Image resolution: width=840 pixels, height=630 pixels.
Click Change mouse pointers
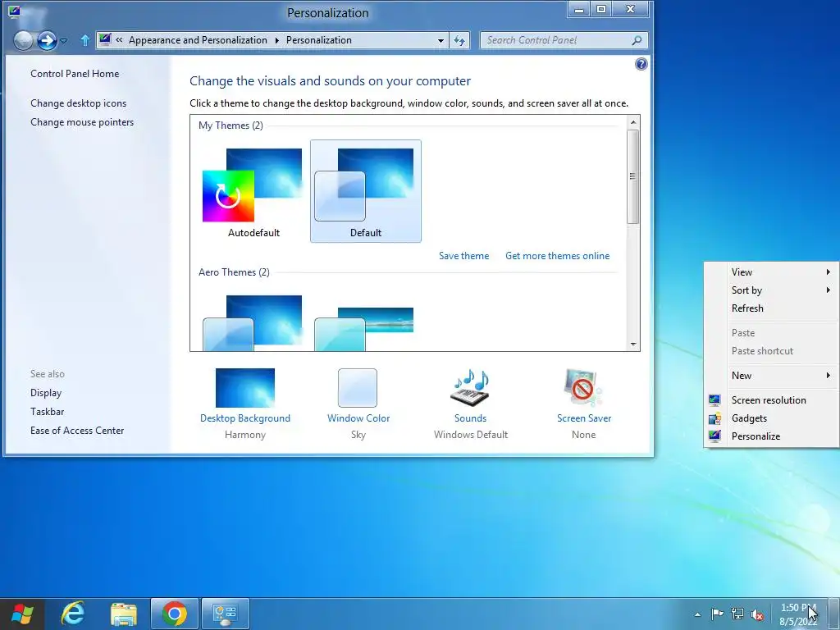(82, 122)
